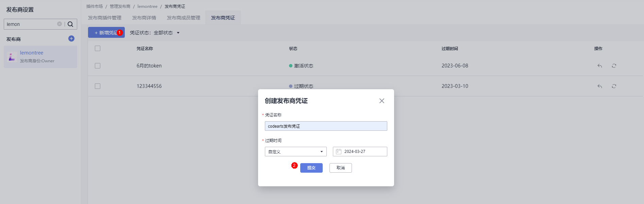Switch to the 发布商详情 tab
The width and height of the screenshot is (644, 204).
pos(144,18)
